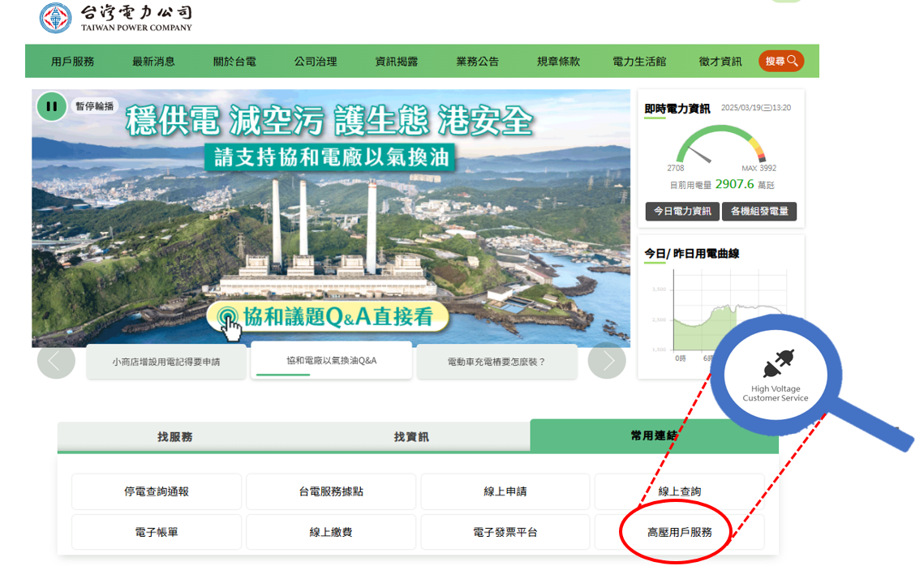Open the 關於台電 menu
This screenshot has width=924, height=566.
pyautogui.click(x=234, y=62)
